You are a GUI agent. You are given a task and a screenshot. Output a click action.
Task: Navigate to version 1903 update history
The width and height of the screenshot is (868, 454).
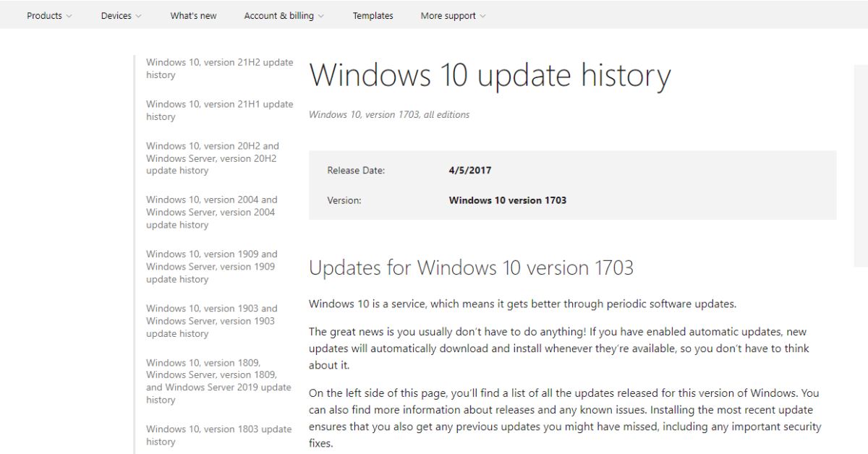tap(211, 321)
